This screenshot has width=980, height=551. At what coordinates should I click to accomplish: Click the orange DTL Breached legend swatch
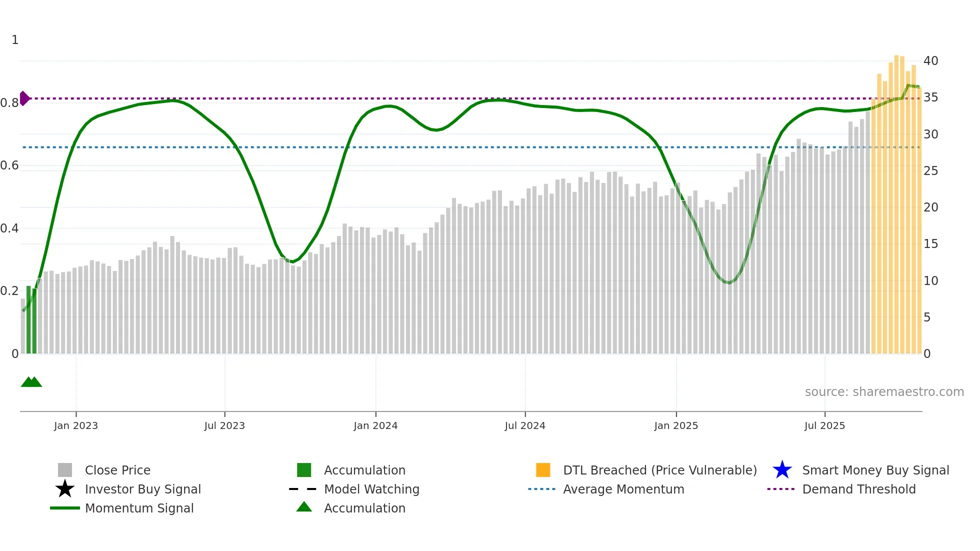pyautogui.click(x=543, y=470)
